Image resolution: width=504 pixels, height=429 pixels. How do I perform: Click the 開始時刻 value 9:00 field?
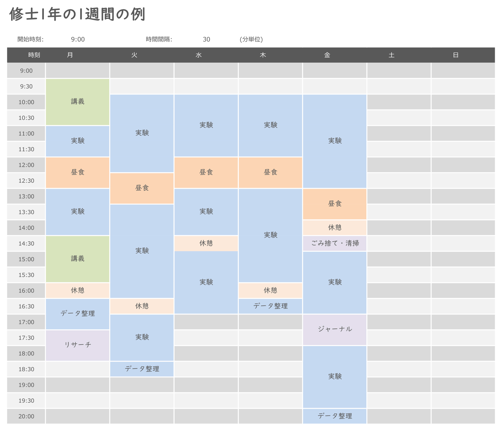click(x=78, y=39)
